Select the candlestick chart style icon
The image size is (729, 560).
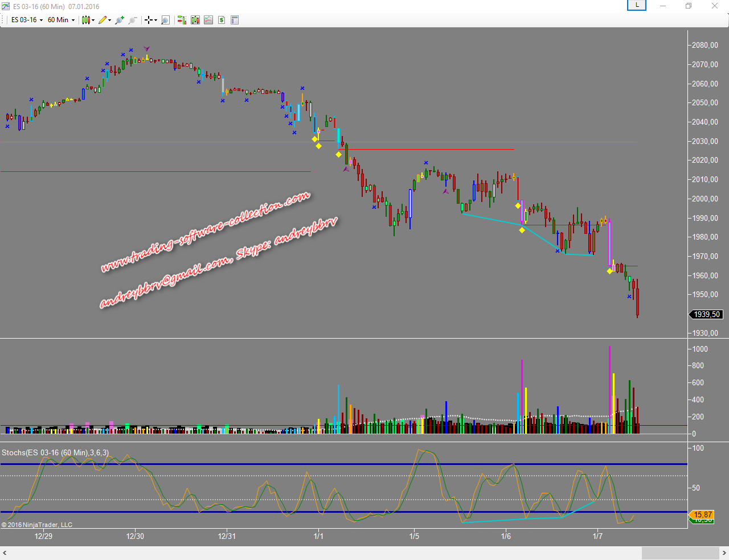pos(85,20)
